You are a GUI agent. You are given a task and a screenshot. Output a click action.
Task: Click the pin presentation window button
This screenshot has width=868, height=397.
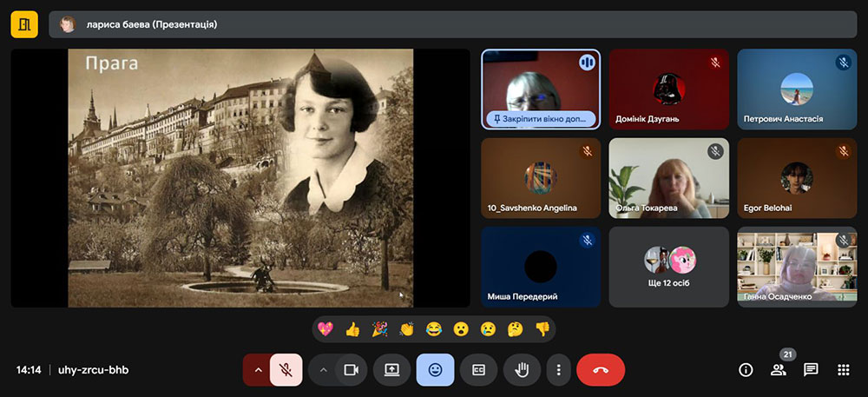point(540,119)
